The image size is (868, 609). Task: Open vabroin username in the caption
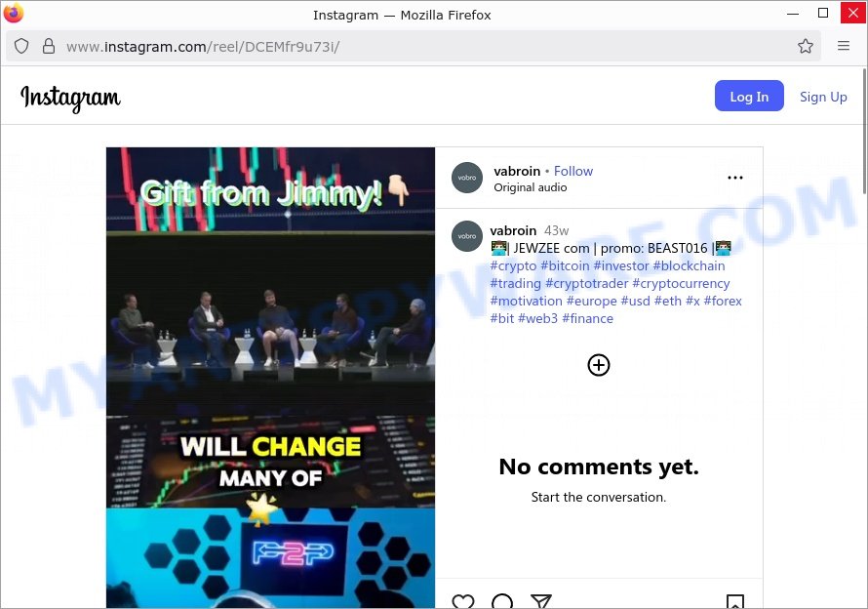[513, 230]
